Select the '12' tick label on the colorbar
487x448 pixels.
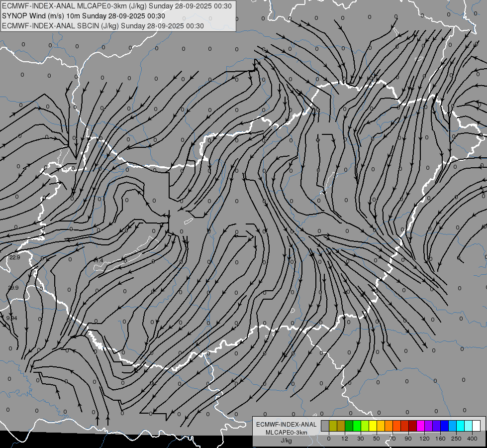345,439
